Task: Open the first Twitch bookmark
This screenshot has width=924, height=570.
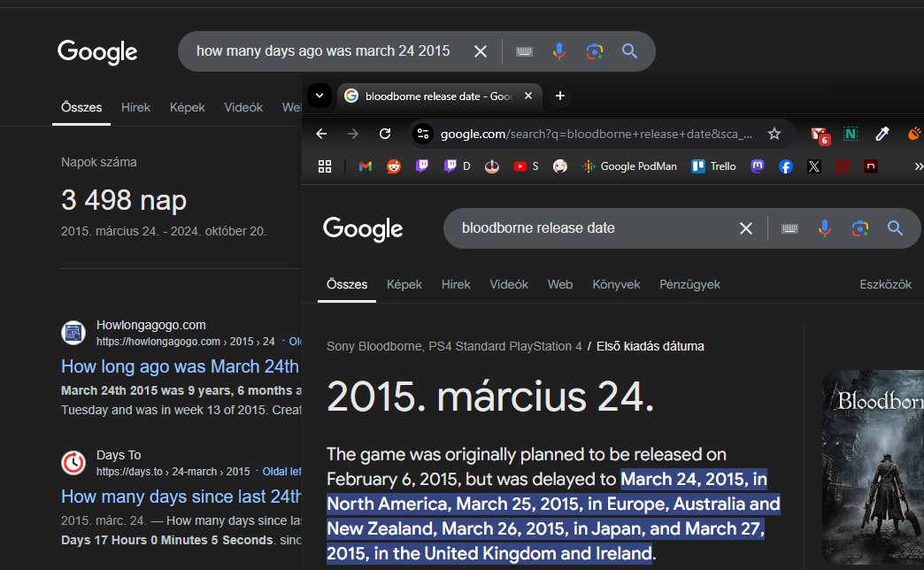Action: pyautogui.click(x=422, y=166)
